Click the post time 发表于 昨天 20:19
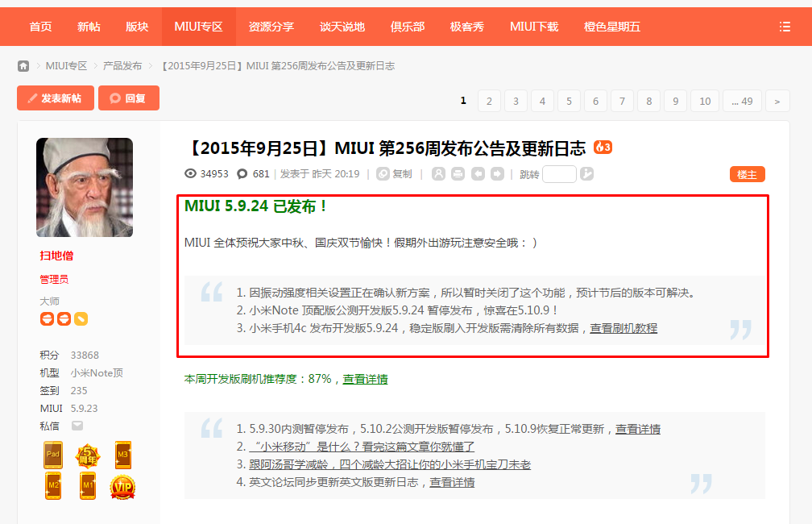This screenshot has width=812, height=524. point(320,173)
